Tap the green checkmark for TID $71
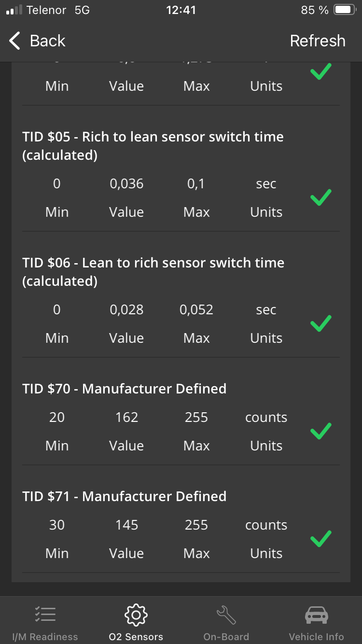Screen dimensions: 362x644 (x=320, y=539)
